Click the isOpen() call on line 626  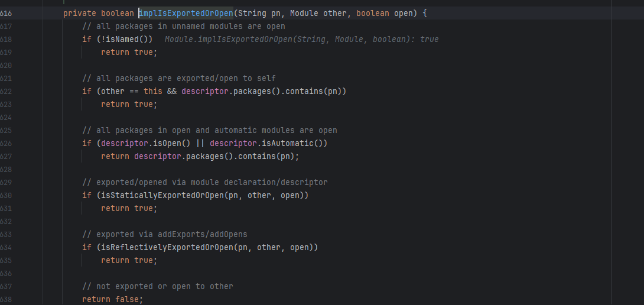172,144
